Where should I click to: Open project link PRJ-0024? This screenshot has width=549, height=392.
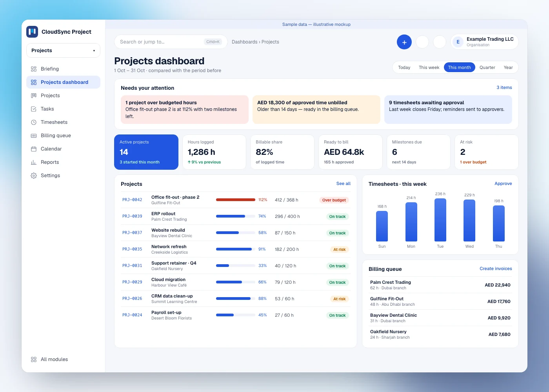[132, 315]
